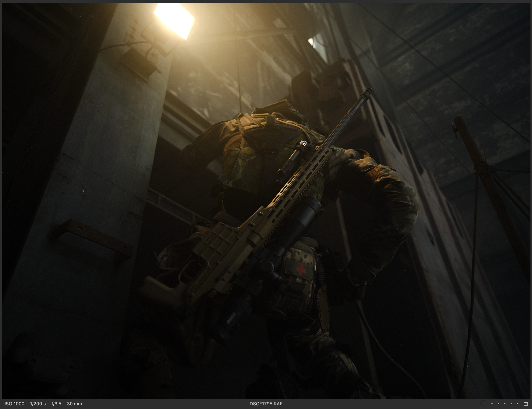This screenshot has height=409, width=532.
Task: Click the bright floodlight in the photo
Action: tap(174, 20)
